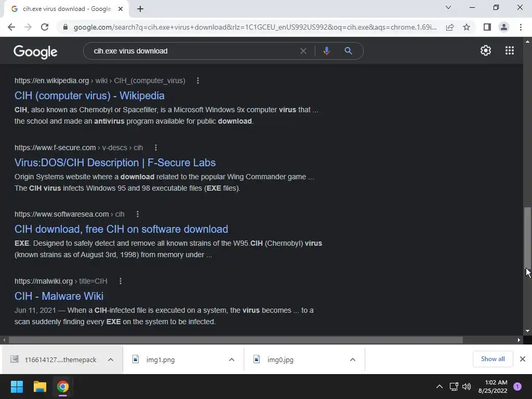
Task: Click scroll up arrow on scrollbar
Action: pyautogui.click(x=527, y=42)
